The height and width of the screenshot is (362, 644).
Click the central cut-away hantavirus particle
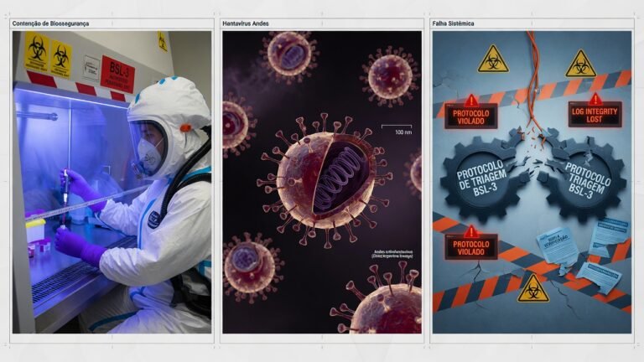324,181
